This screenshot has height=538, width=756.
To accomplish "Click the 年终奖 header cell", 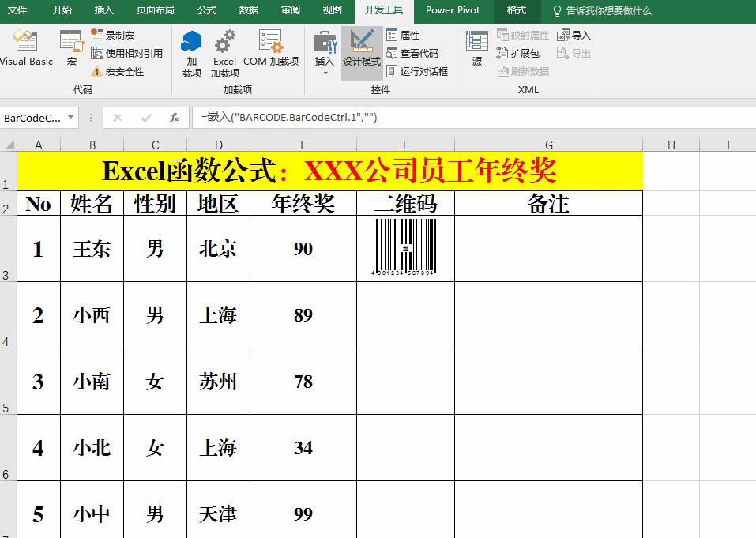I will [x=303, y=204].
